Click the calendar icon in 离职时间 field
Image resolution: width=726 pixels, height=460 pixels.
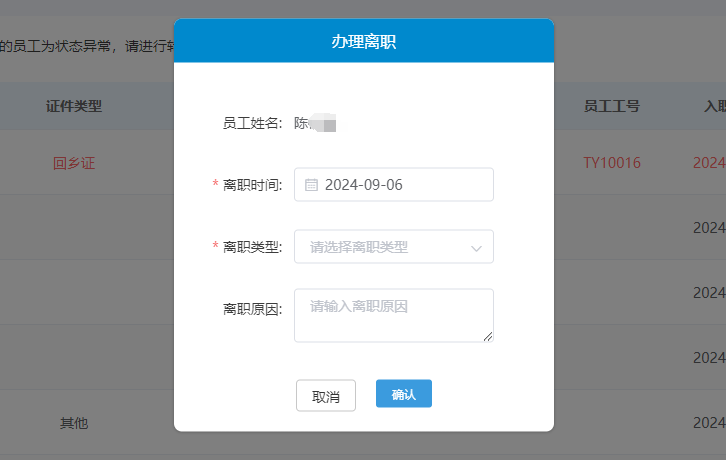pos(311,185)
